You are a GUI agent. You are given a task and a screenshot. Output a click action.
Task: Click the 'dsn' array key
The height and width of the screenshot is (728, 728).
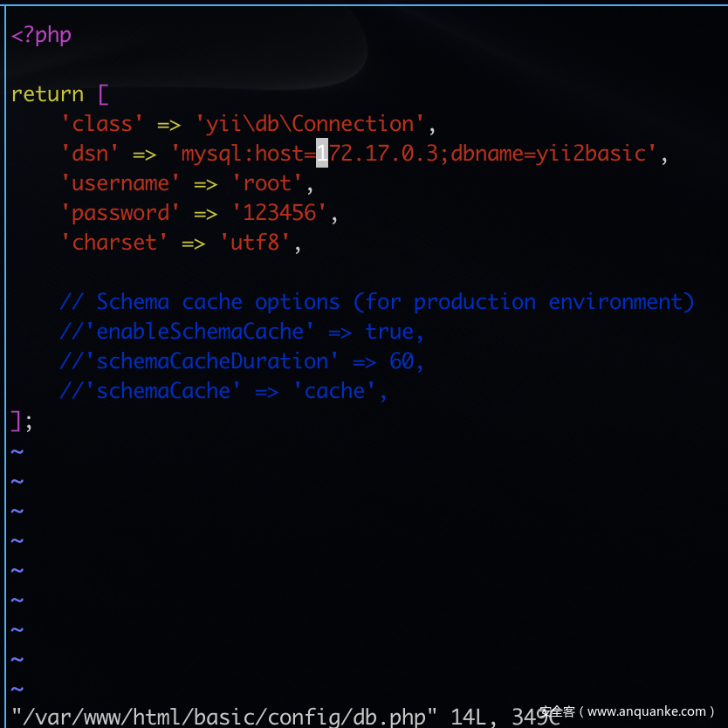(x=90, y=154)
